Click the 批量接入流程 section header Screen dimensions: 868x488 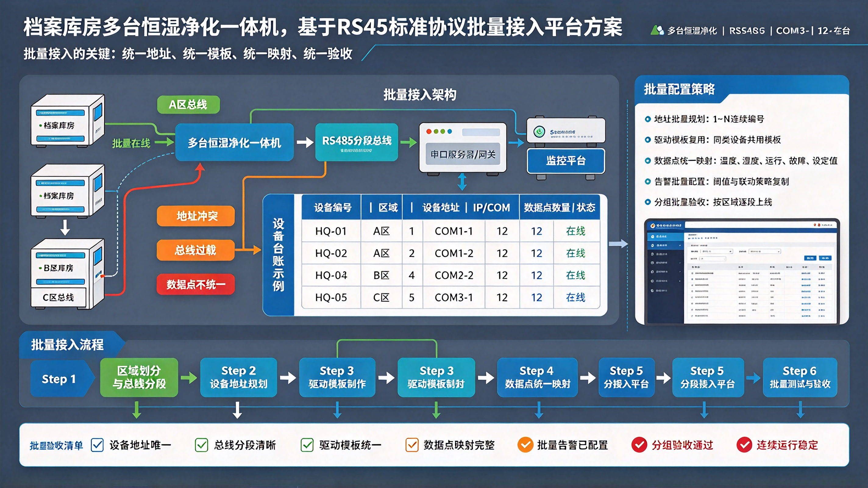67,345
